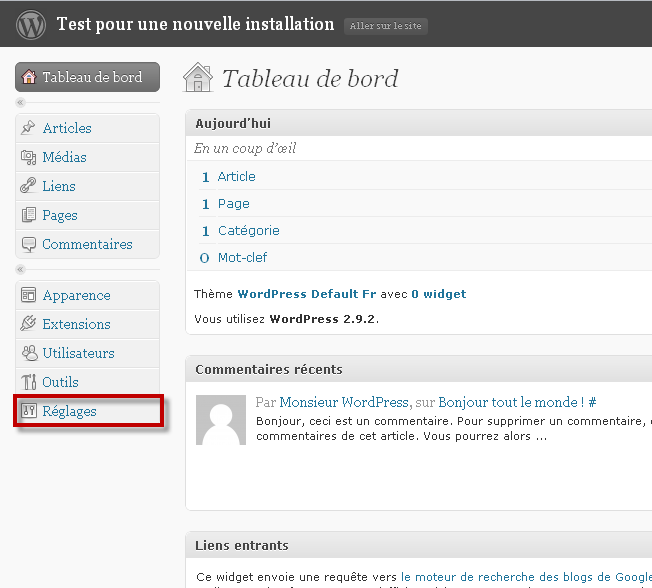Open the Commentaires menu

point(87,245)
